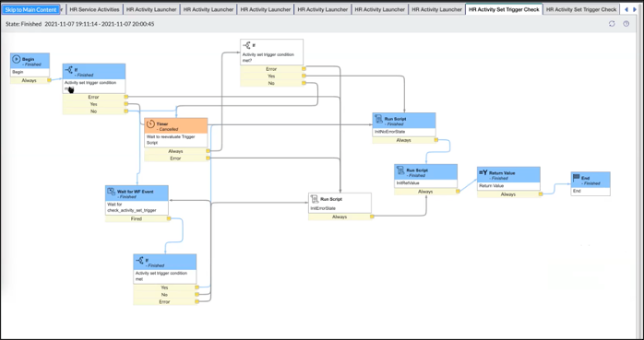Click No row of If under Wait for WF Event
Image resolution: width=644 pixels, height=340 pixels.
165,295
